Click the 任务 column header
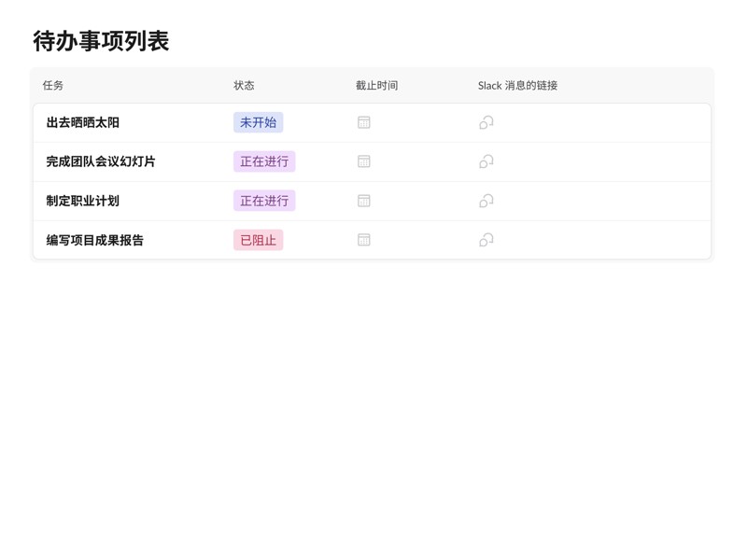The image size is (747, 560). (51, 85)
